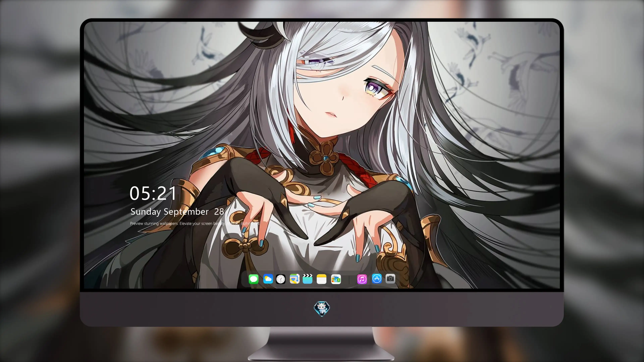Image resolution: width=644 pixels, height=362 pixels.
Task: Click the dragon mascot logo on the monitor chin
Action: tap(322, 309)
